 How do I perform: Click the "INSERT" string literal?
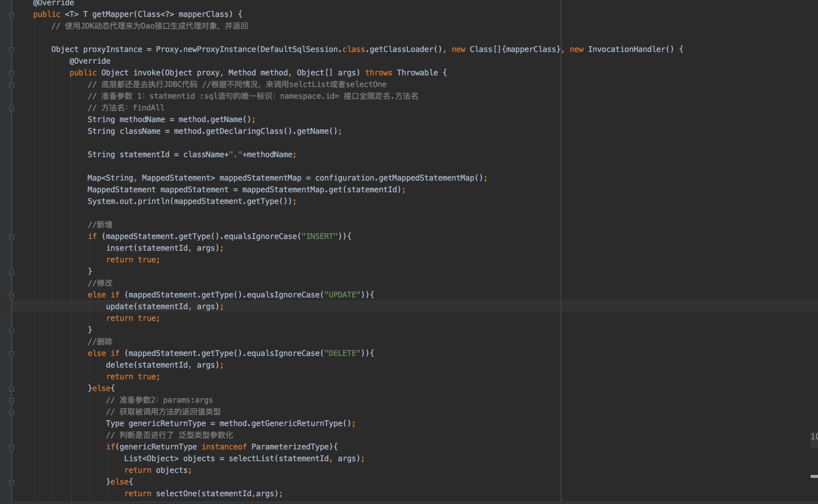(319, 236)
